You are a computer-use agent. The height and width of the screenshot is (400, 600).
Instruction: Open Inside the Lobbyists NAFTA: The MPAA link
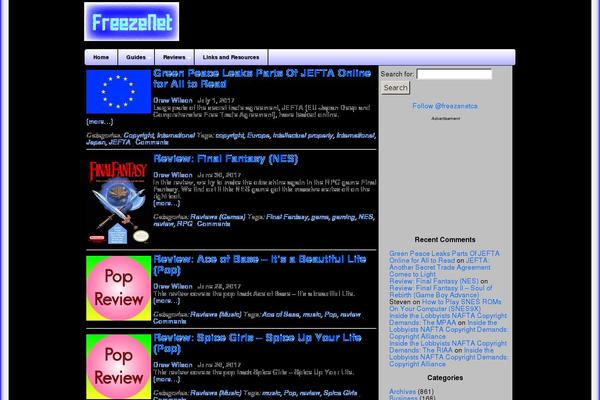pyautogui.click(x=448, y=319)
